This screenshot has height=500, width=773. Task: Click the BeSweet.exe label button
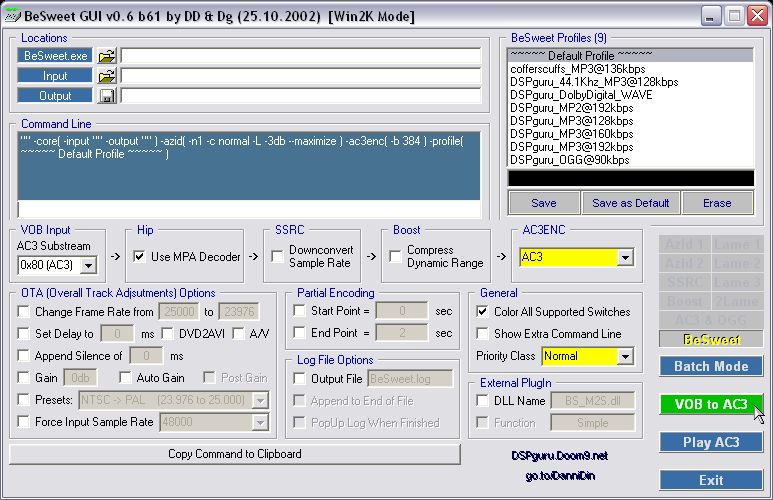coord(55,56)
